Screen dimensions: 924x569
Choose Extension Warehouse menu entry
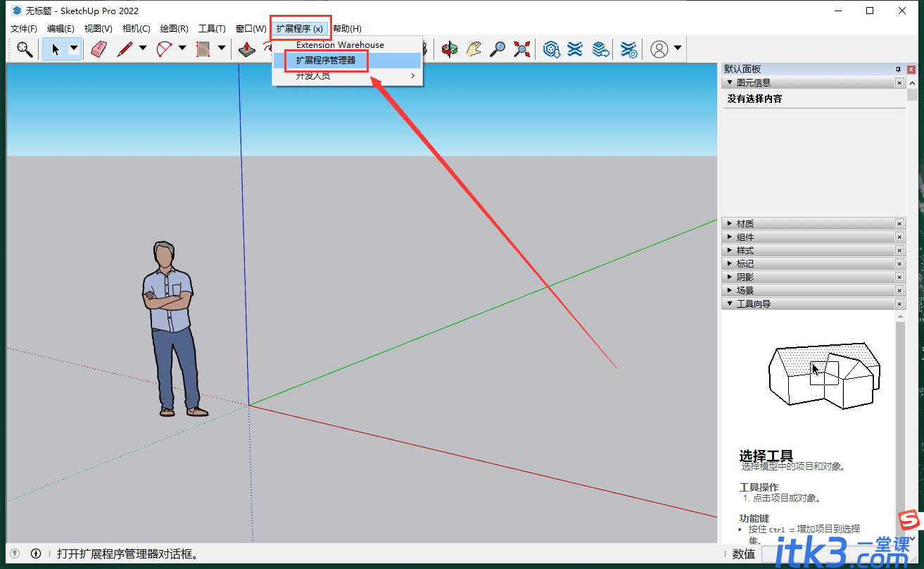(x=348, y=44)
